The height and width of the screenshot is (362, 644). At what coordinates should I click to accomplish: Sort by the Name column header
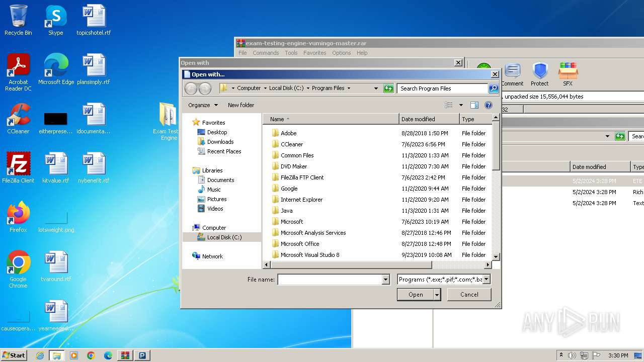pyautogui.click(x=331, y=119)
